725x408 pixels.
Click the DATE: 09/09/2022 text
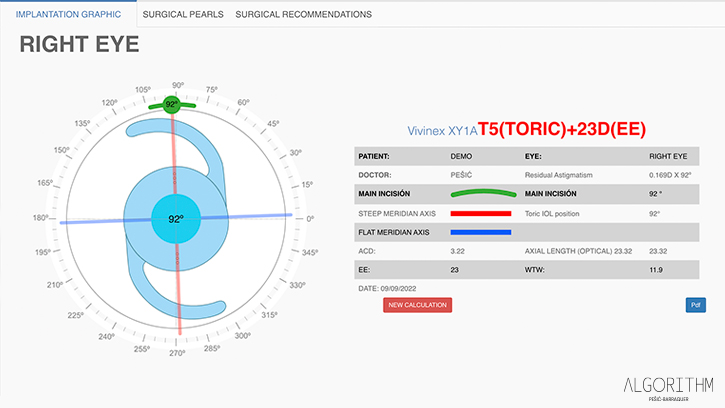(387, 288)
